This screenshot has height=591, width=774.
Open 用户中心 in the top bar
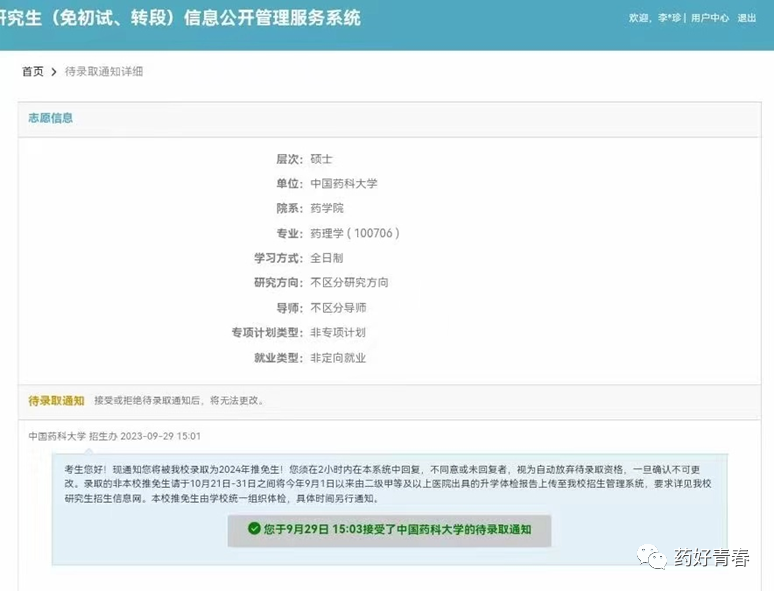pos(710,18)
